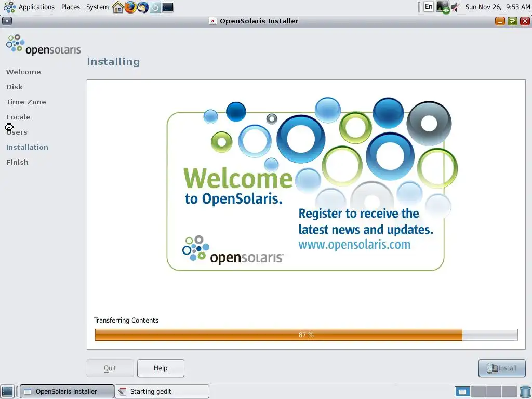Launch the Terminal from the top panel
532x399 pixels.
tap(168, 7)
